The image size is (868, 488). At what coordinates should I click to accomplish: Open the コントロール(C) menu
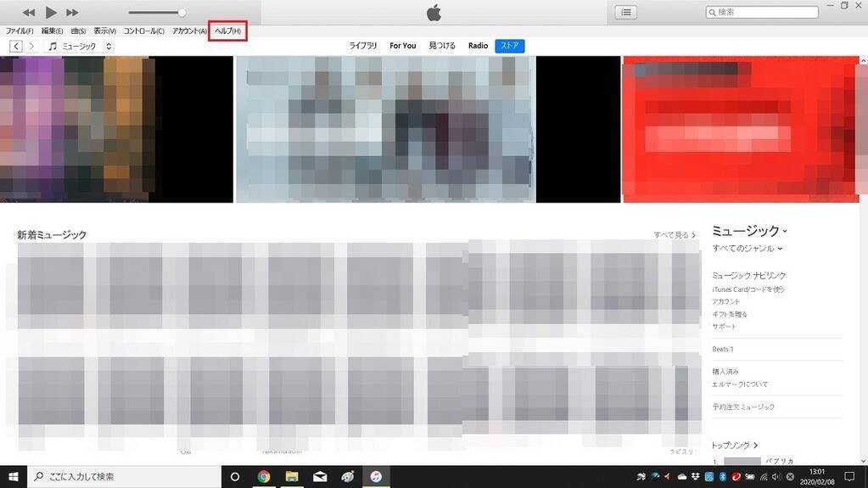tap(144, 31)
